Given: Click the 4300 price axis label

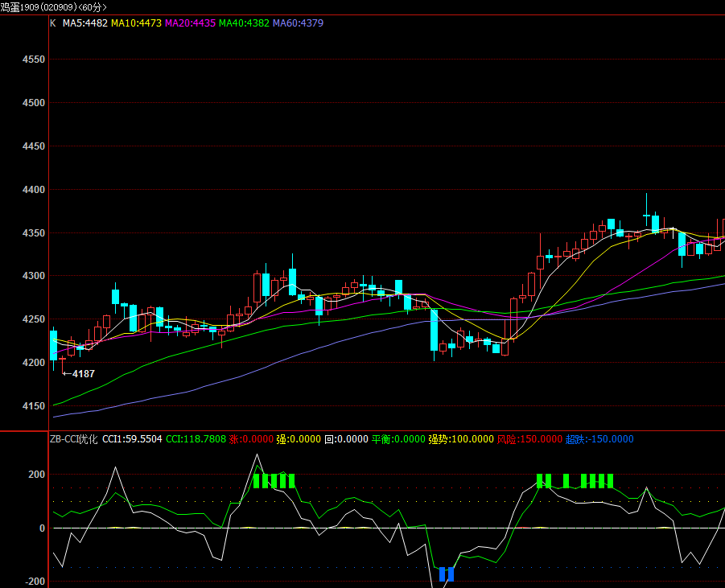Looking at the screenshot, I should 34,276.
